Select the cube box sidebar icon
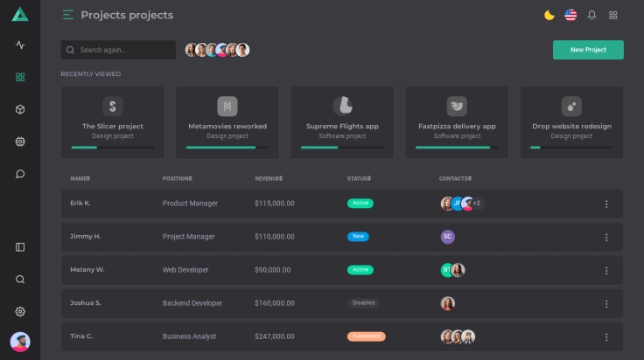The width and height of the screenshot is (644, 360). point(20,109)
